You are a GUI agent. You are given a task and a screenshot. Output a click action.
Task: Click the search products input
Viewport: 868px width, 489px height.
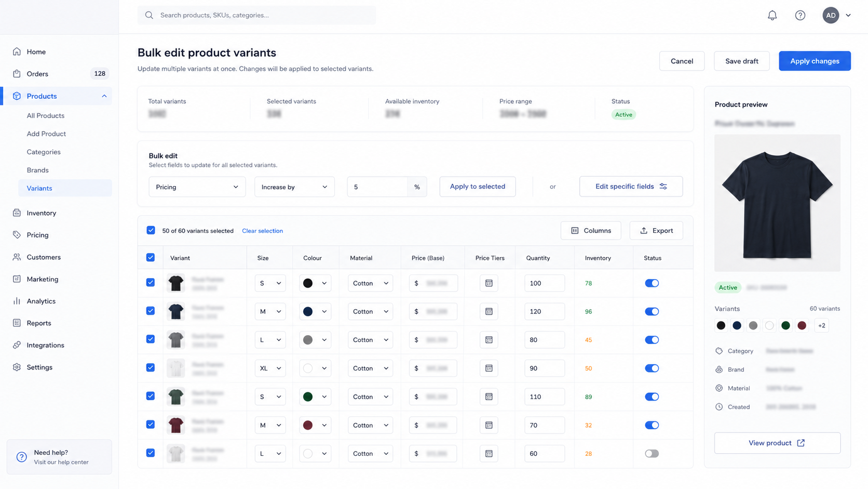tap(256, 15)
